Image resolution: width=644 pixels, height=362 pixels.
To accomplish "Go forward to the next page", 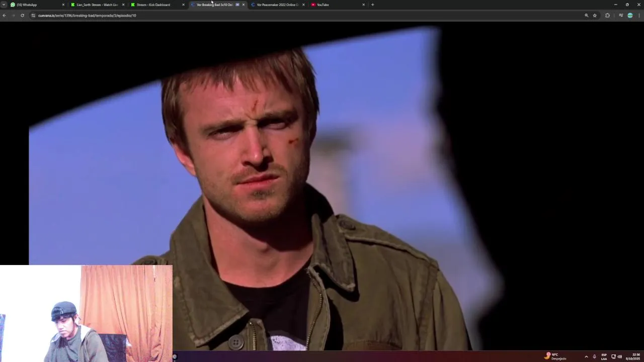I will click(13, 16).
